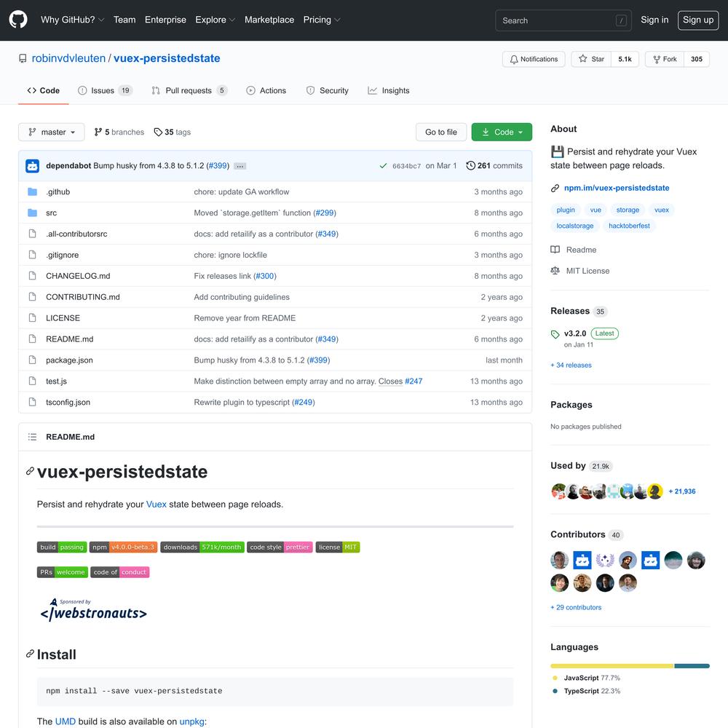Expand the Pricing dropdown menu
This screenshot has height=728, width=728.
322,20
